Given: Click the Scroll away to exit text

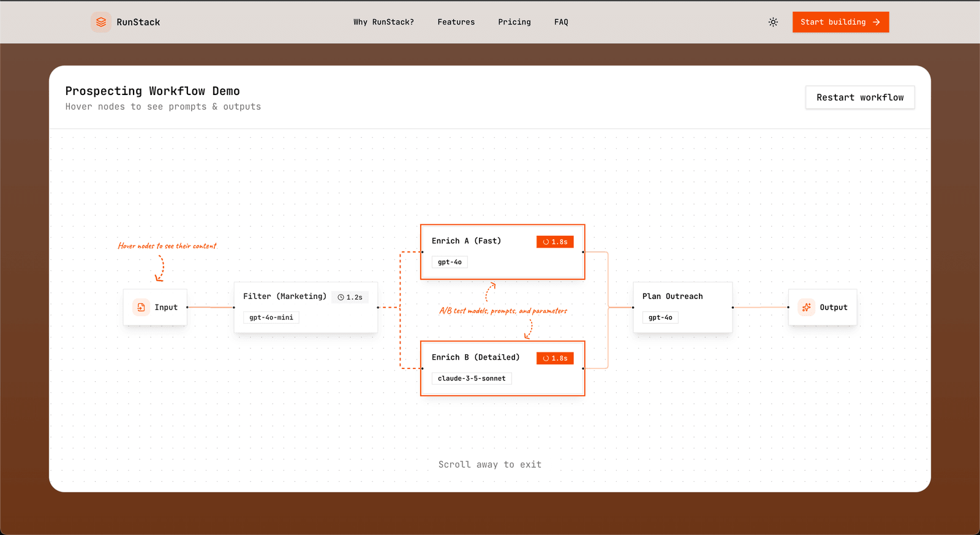Looking at the screenshot, I should [x=490, y=465].
